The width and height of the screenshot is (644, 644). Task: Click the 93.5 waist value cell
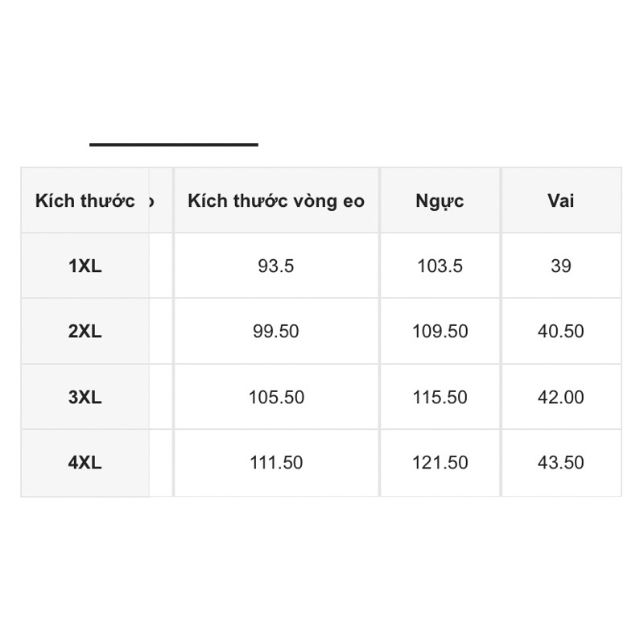pyautogui.click(x=276, y=266)
